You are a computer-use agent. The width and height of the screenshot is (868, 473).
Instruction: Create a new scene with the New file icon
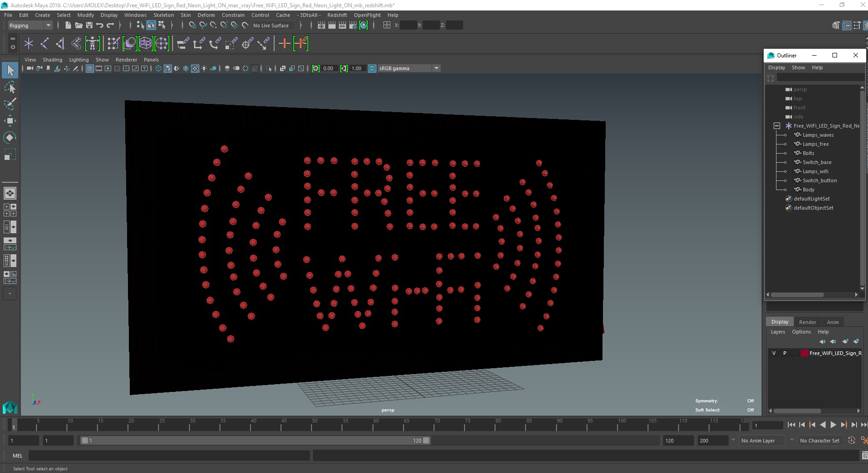point(68,26)
